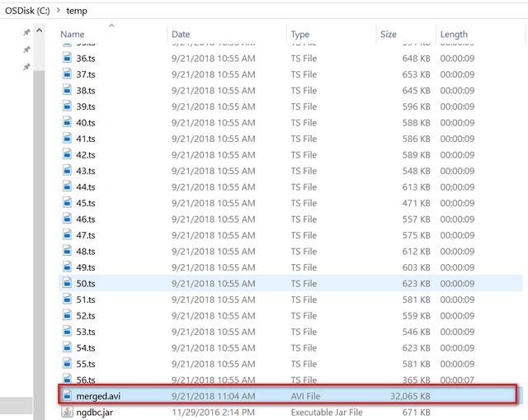Click the sidebar scroll-up arrow
528x420 pixels.
coord(39,31)
